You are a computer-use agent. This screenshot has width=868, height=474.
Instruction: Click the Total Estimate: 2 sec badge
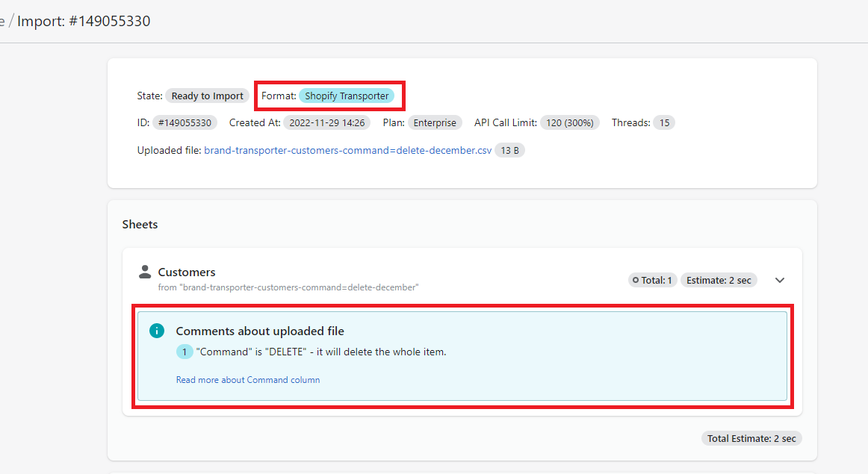751,438
